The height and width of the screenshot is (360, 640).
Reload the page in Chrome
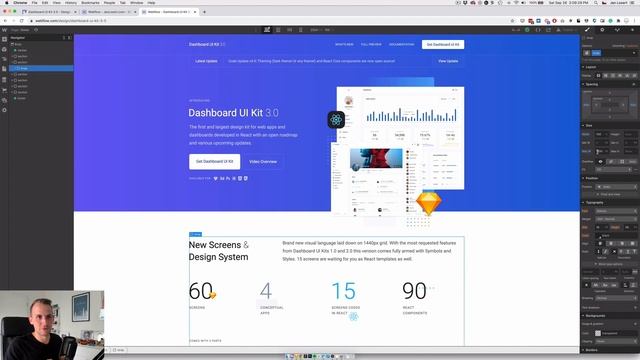click(x=22, y=20)
